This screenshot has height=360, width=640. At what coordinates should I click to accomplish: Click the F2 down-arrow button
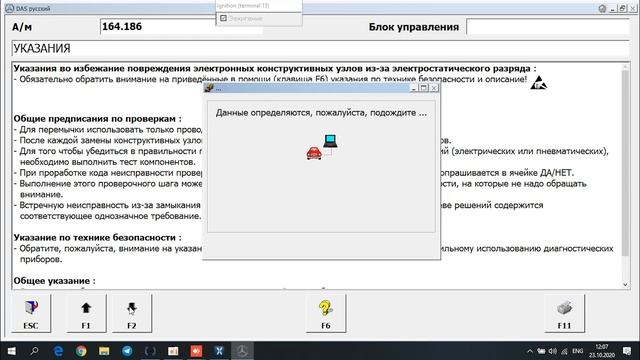point(132,313)
